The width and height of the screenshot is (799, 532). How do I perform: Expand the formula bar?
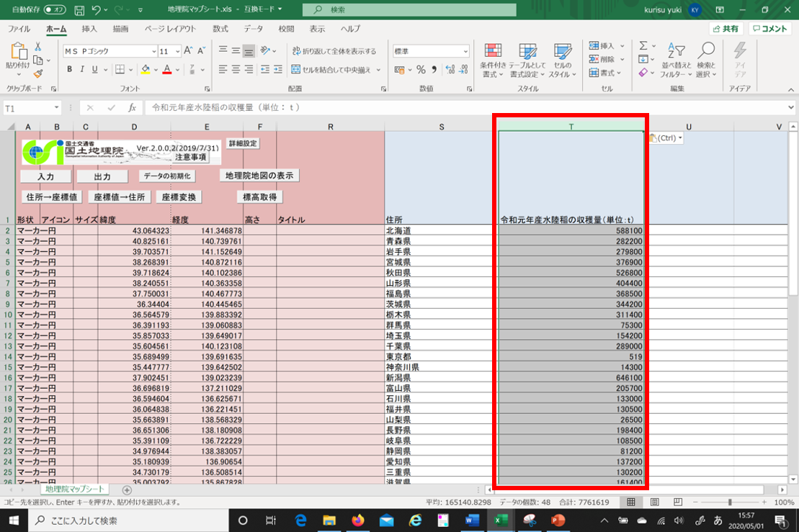[x=790, y=108]
